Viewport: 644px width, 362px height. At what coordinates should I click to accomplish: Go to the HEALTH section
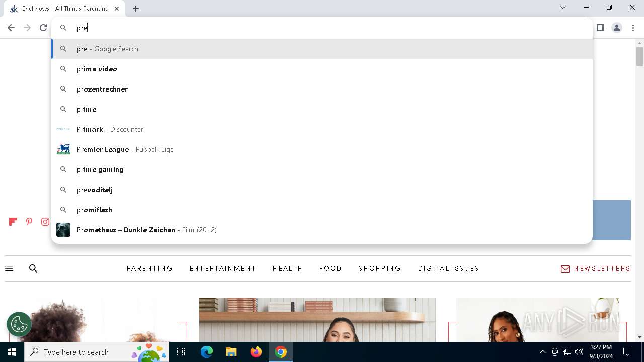pyautogui.click(x=287, y=268)
